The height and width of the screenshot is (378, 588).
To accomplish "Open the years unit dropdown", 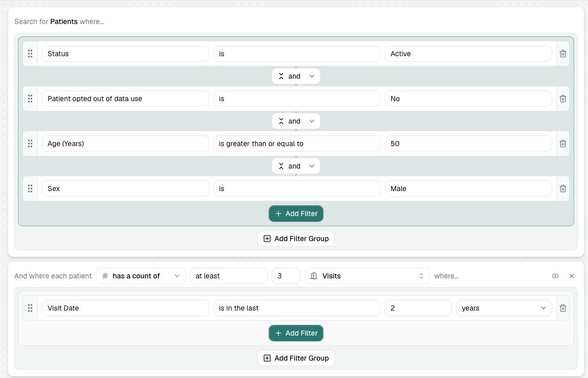I will click(x=504, y=308).
